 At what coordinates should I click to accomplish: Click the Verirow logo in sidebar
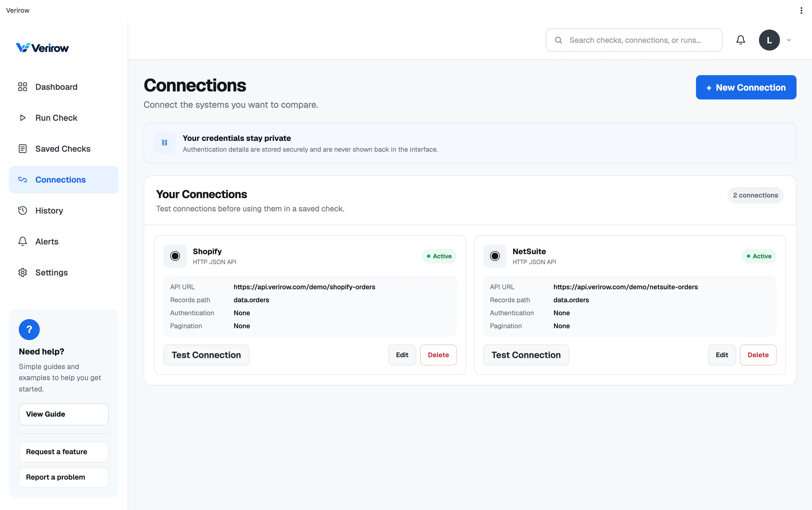click(x=42, y=48)
